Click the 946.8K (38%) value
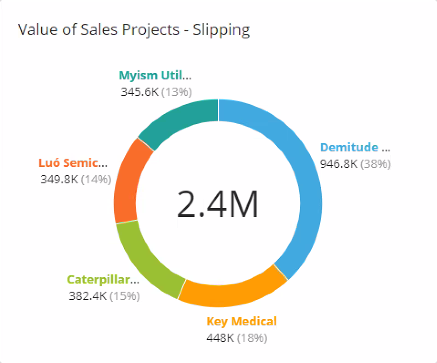This screenshot has height=363, width=437. pos(355,164)
